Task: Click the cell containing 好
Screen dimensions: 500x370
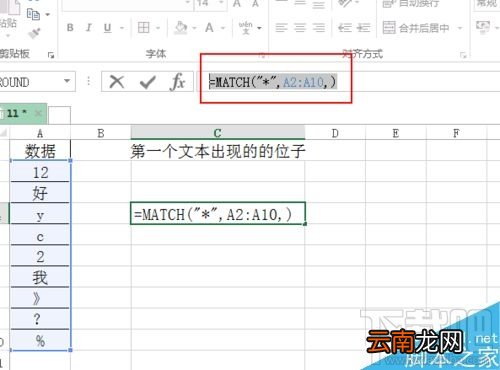Action: point(40,193)
